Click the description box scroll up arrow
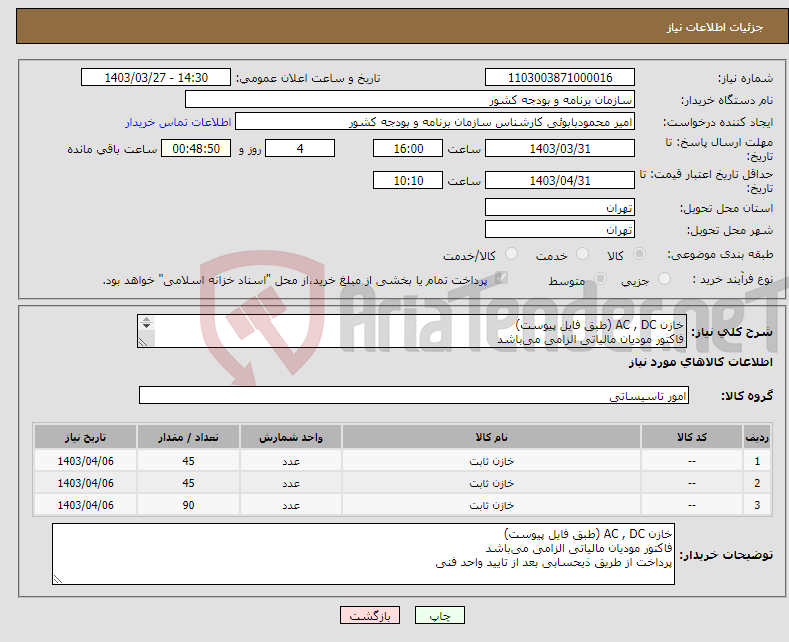 pyautogui.click(x=146, y=319)
